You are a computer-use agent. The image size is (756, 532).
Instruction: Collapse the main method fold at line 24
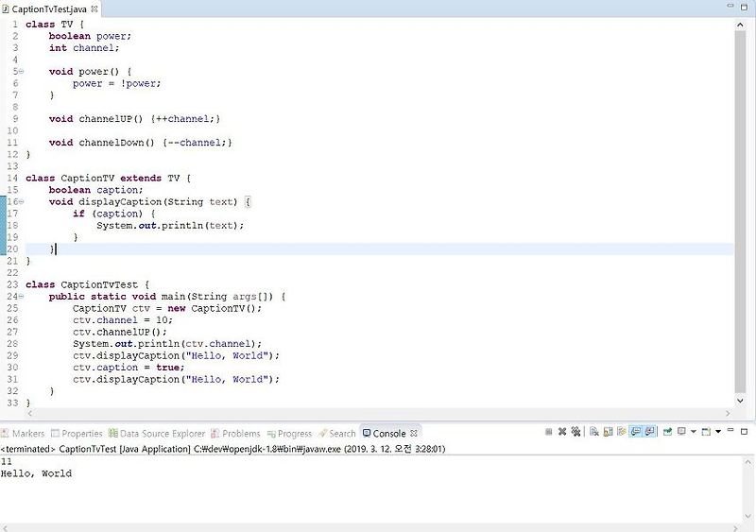coord(21,296)
